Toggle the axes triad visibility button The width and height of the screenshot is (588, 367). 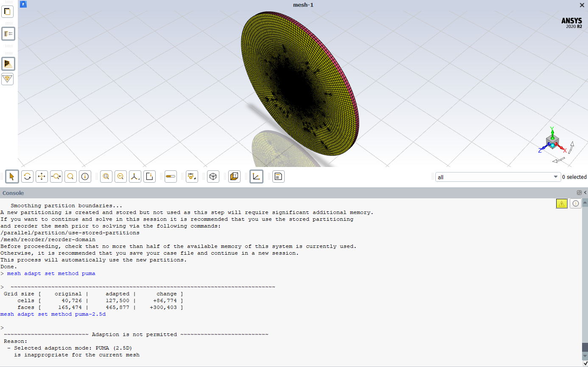pyautogui.click(x=256, y=177)
